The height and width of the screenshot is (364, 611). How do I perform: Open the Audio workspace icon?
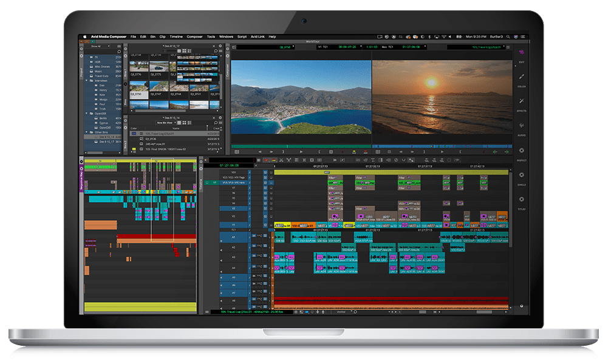tap(521, 126)
